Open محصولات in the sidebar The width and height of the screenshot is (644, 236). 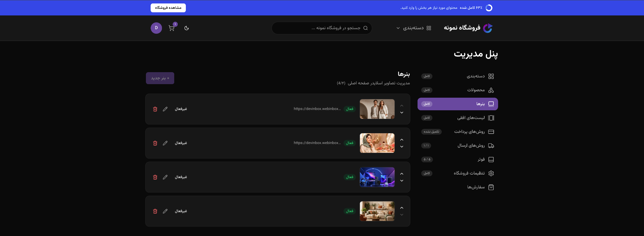(x=458, y=90)
